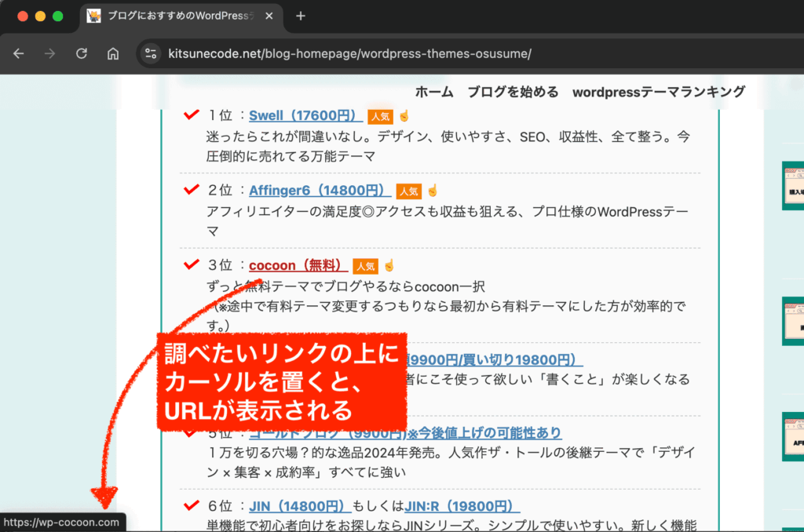Open wordpressテーマランキング menu item
The width and height of the screenshot is (804, 532).
pyautogui.click(x=659, y=93)
